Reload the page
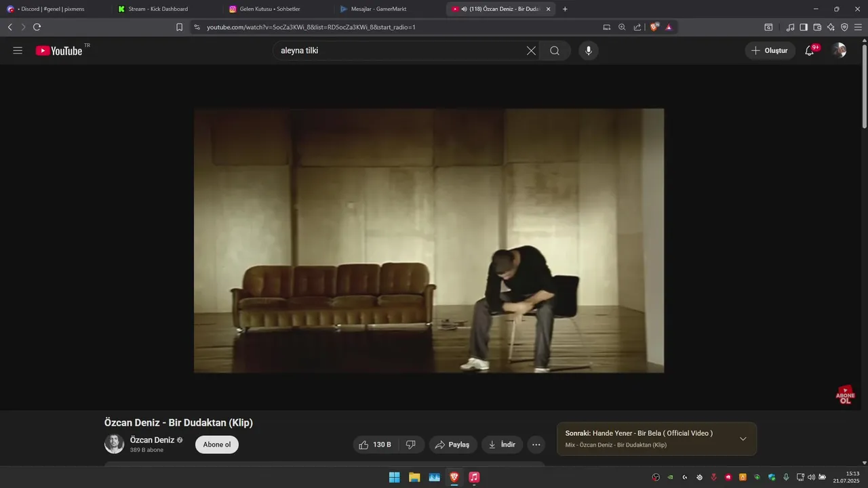The height and width of the screenshot is (488, 868). pos(37,27)
